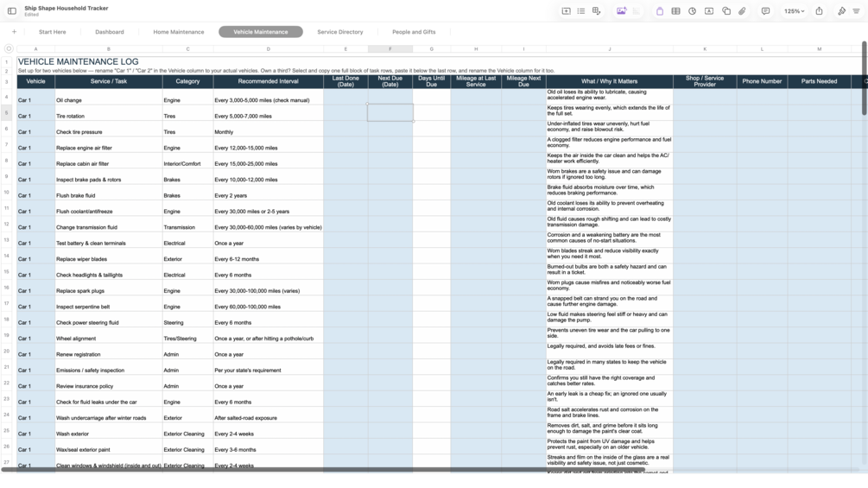The image size is (868, 488).
Task: Click the paperclip media icon
Action: click(x=743, y=11)
